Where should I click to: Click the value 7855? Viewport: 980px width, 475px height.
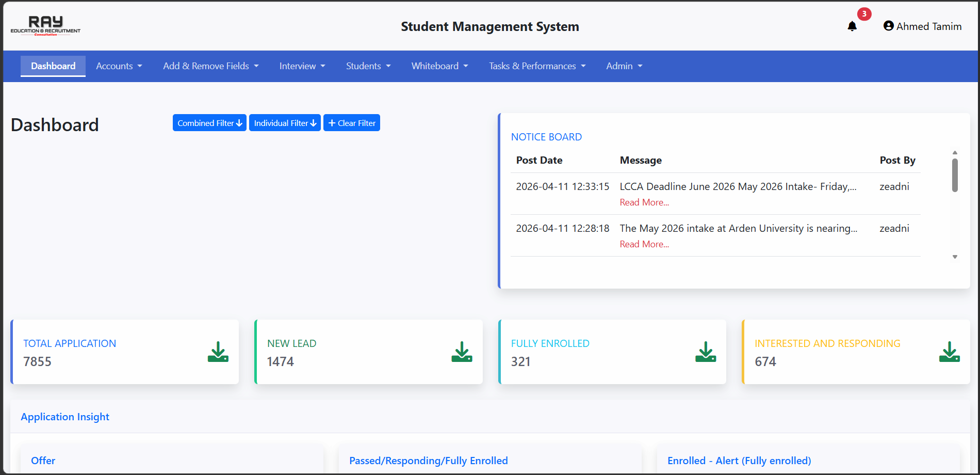37,361
